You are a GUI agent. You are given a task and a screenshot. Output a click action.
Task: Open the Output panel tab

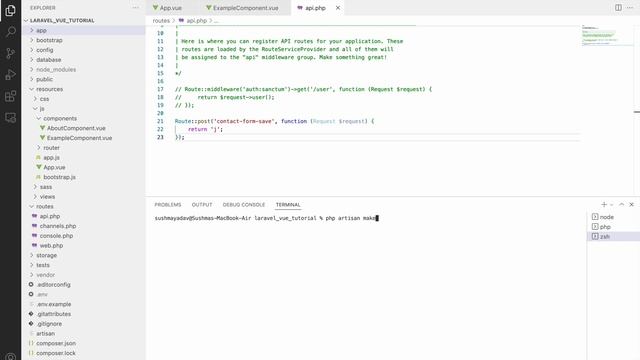click(x=202, y=204)
